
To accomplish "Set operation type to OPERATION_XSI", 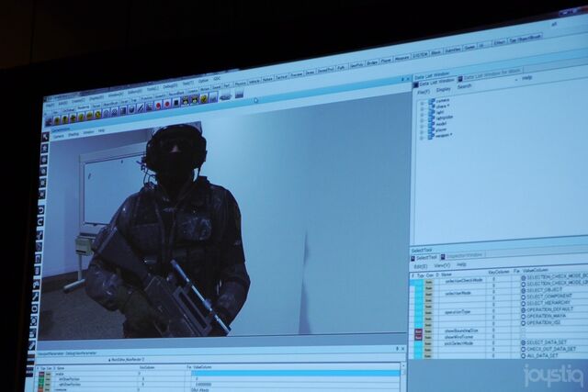I will click(x=524, y=322).
